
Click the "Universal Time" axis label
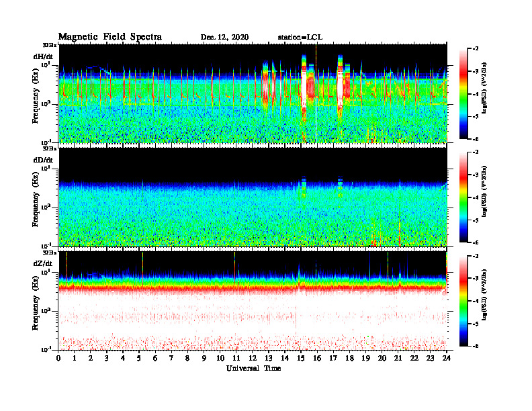tap(253, 368)
